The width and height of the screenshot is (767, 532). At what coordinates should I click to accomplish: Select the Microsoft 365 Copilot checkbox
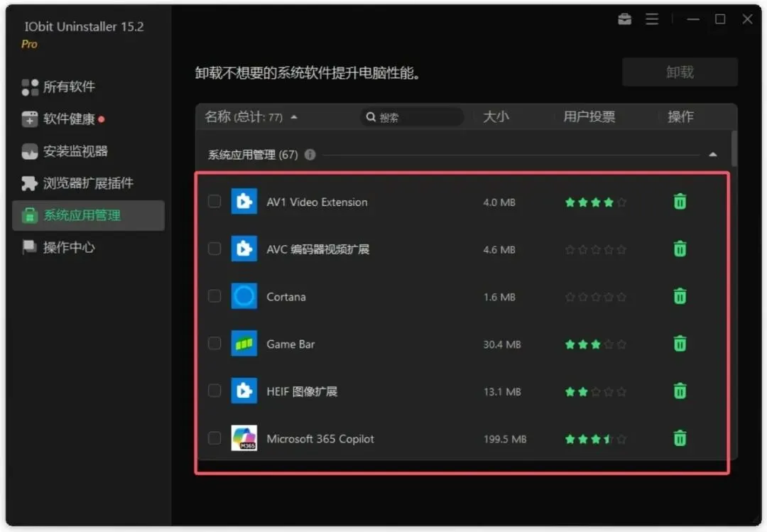[214, 438]
